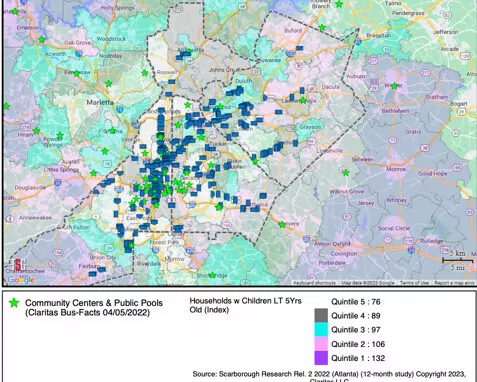Viewport: 477px width, 382px height.
Task: Click the green star marker at Conyers
Action: click(282, 225)
